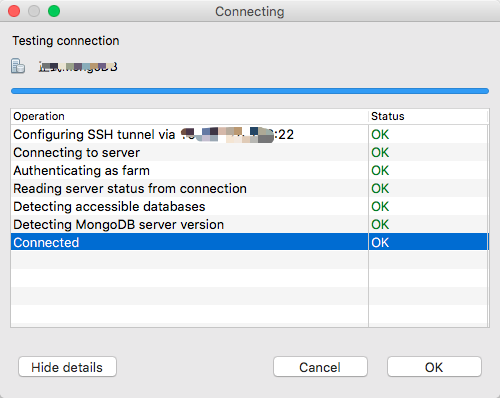Click the Hide details button
This screenshot has height=398, width=500.
(x=67, y=367)
